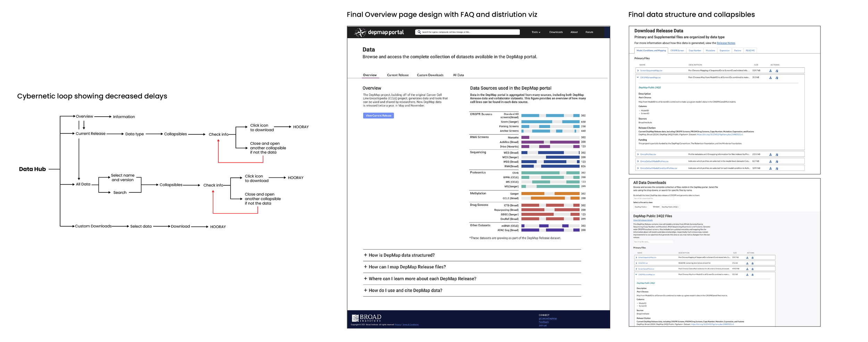The image size is (868, 342).
Task: Click the depmap portal compass logo
Action: [360, 32]
